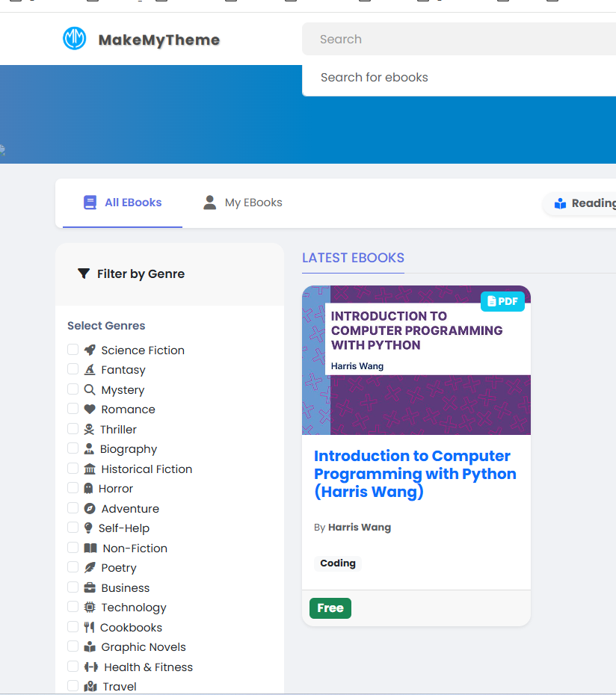Click the Reading book reader icon
This screenshot has height=695, width=616.
(560, 203)
